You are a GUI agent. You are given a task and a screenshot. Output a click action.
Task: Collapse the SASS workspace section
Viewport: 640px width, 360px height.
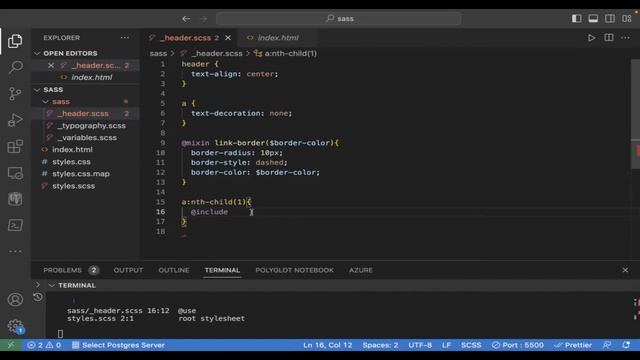pyautogui.click(x=37, y=89)
